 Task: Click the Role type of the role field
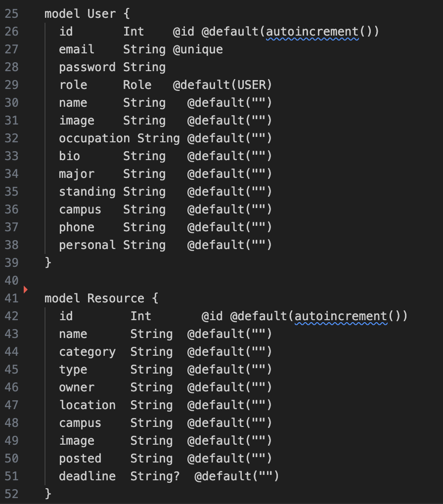click(137, 85)
